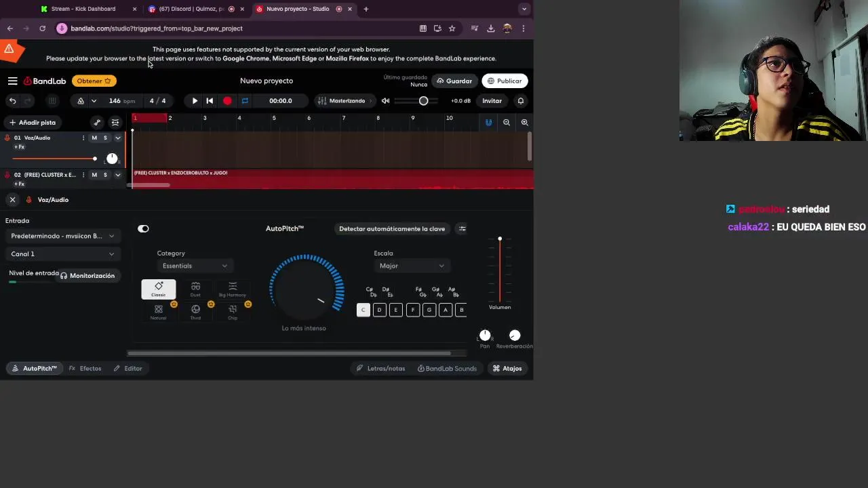868x488 pixels.
Task: Enable Monitorización headphones button
Action: click(x=87, y=276)
